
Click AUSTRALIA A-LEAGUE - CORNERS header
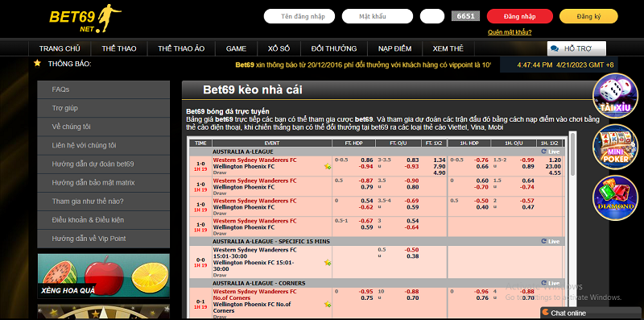click(258, 283)
